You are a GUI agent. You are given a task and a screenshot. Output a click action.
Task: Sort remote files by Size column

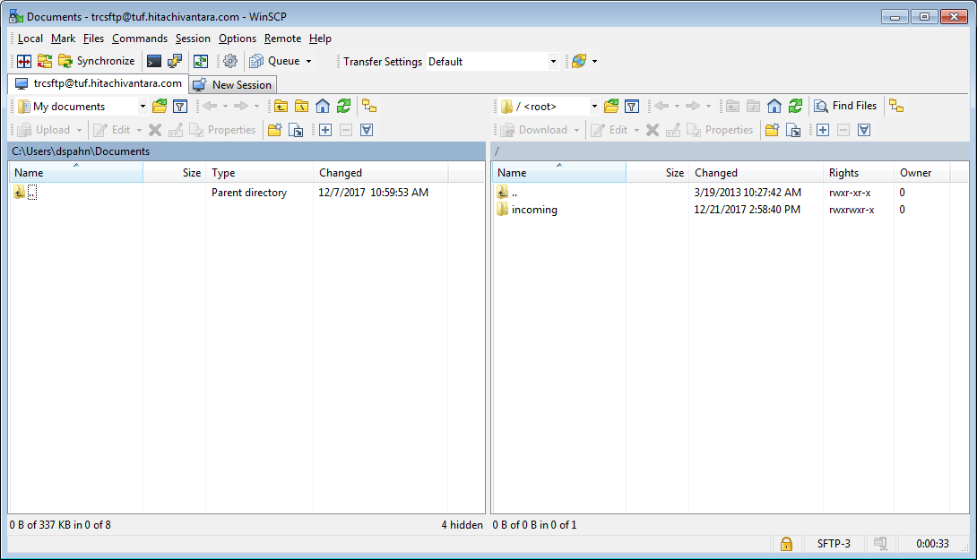pyautogui.click(x=657, y=173)
